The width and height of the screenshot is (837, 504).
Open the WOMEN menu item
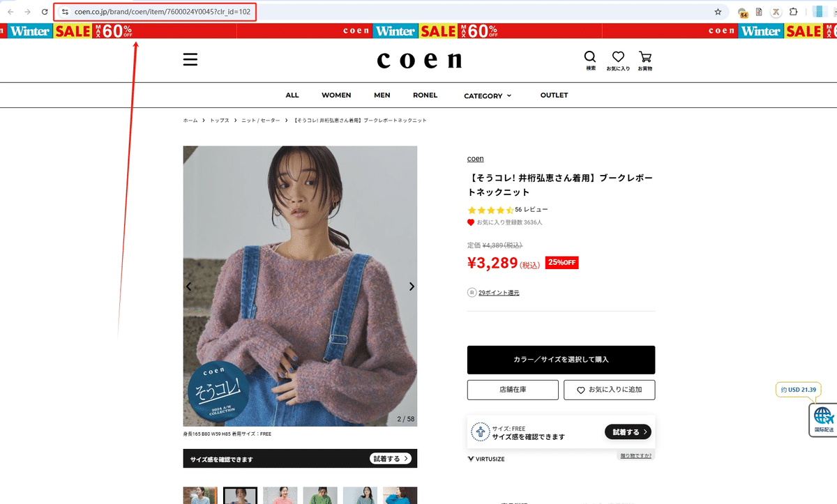336,95
